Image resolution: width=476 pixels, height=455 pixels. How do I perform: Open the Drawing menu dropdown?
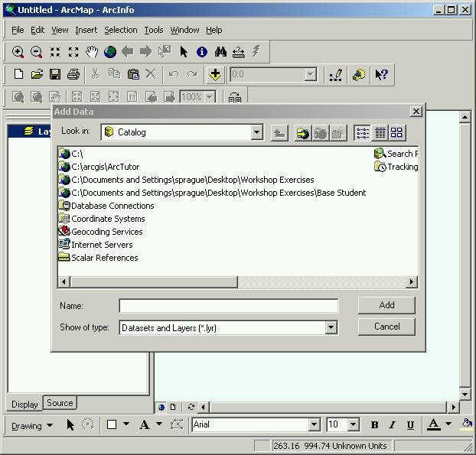32,426
